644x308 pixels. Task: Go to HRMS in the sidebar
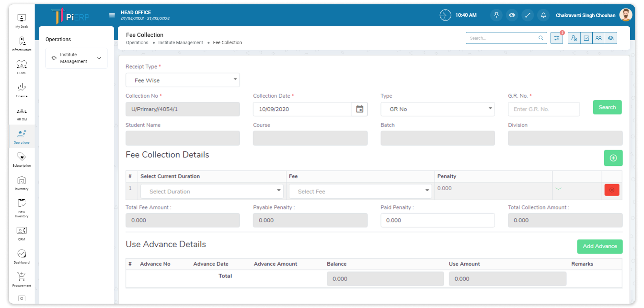coord(21,67)
